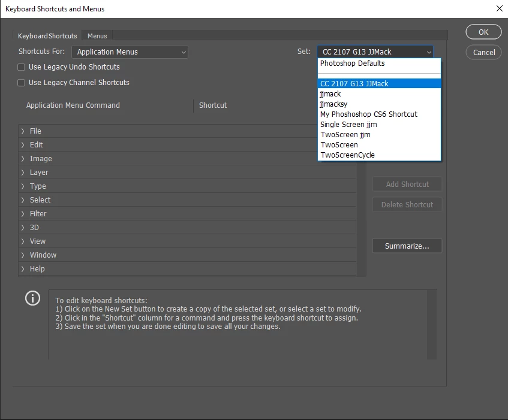Click the Add Shortcut button
The height and width of the screenshot is (420, 508).
pyautogui.click(x=407, y=184)
